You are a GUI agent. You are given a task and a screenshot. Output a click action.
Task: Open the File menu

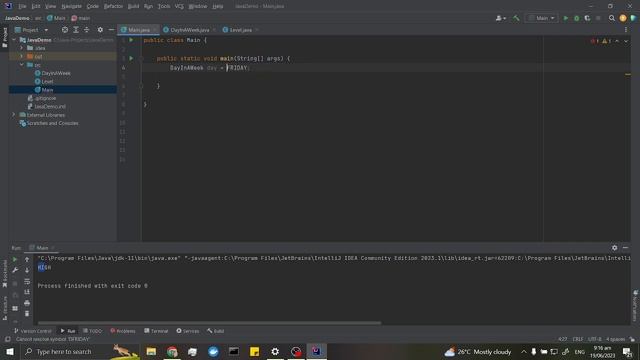(22, 6)
